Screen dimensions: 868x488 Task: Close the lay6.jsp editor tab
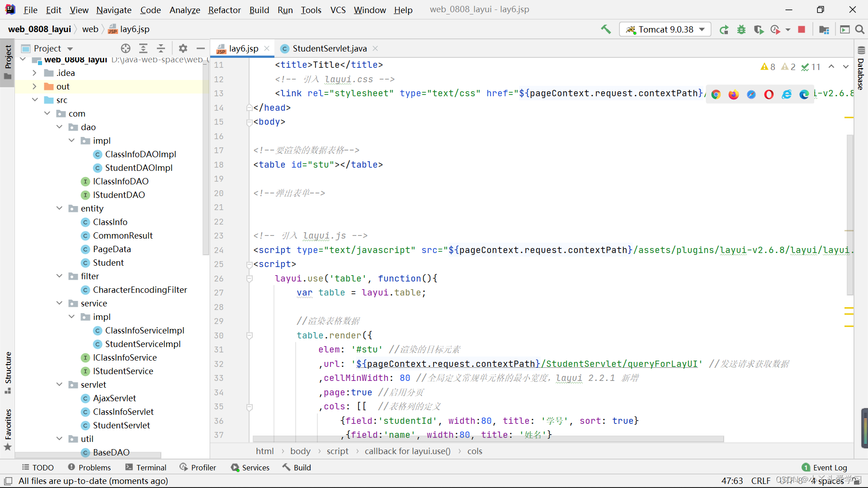[x=267, y=48]
